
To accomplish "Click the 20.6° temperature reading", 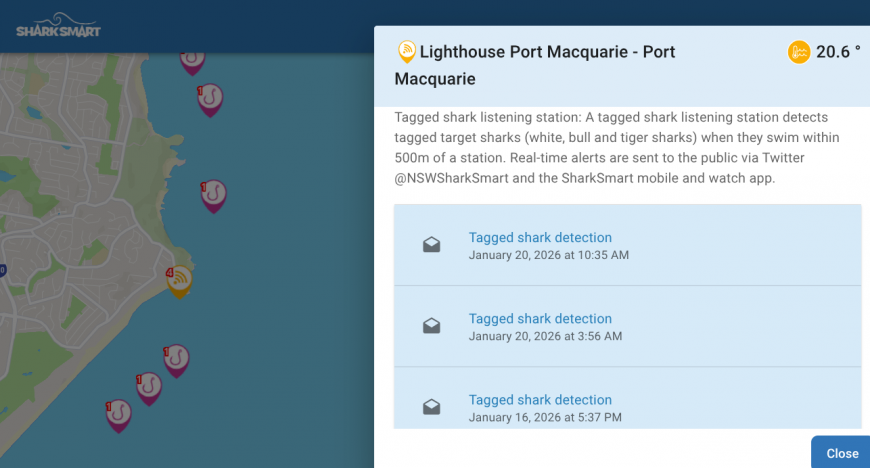I will [838, 52].
